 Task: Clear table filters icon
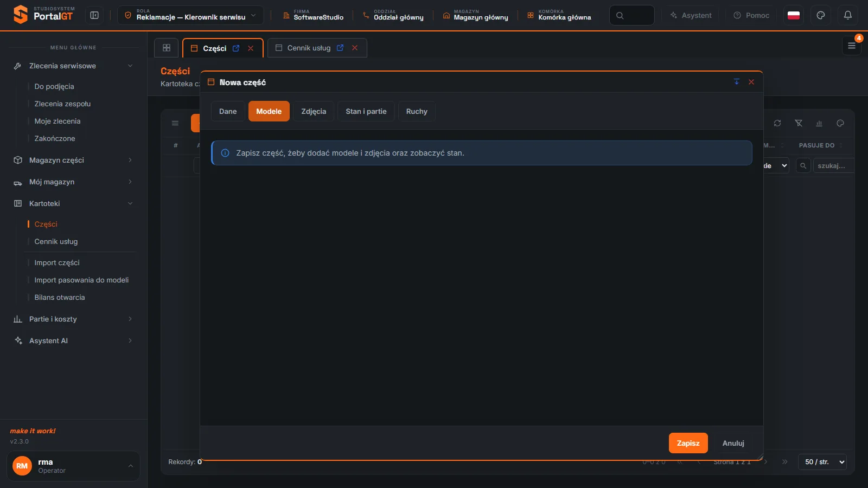coord(799,123)
